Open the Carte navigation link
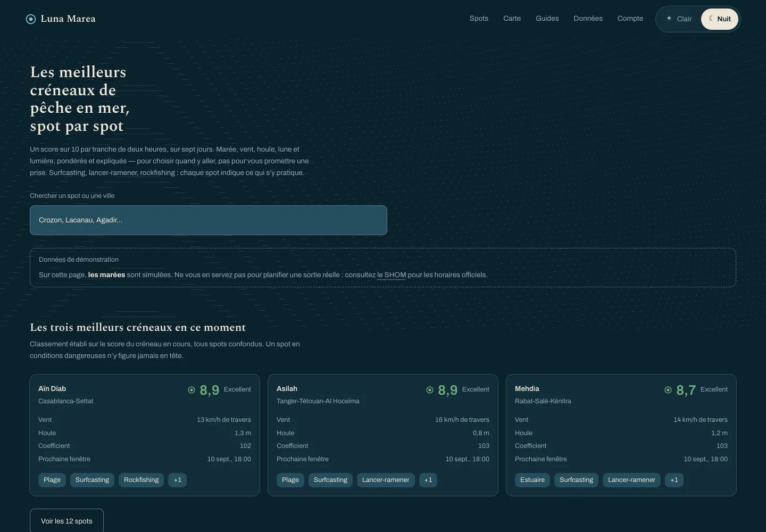This screenshot has height=532, width=766. tap(512, 19)
